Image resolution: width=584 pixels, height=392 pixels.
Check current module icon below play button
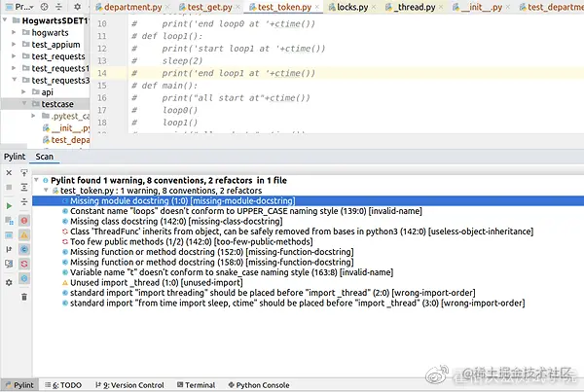(x=9, y=221)
